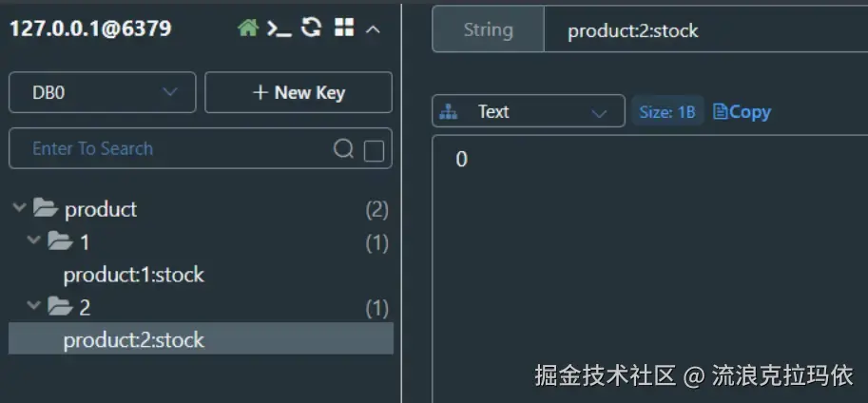Select the product:1:stock key

(134, 276)
